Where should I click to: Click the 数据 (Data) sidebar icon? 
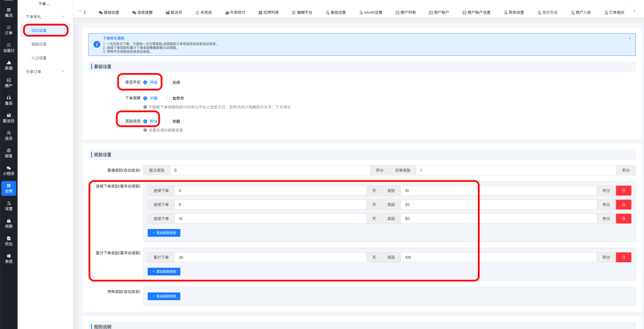pyautogui.click(x=9, y=65)
